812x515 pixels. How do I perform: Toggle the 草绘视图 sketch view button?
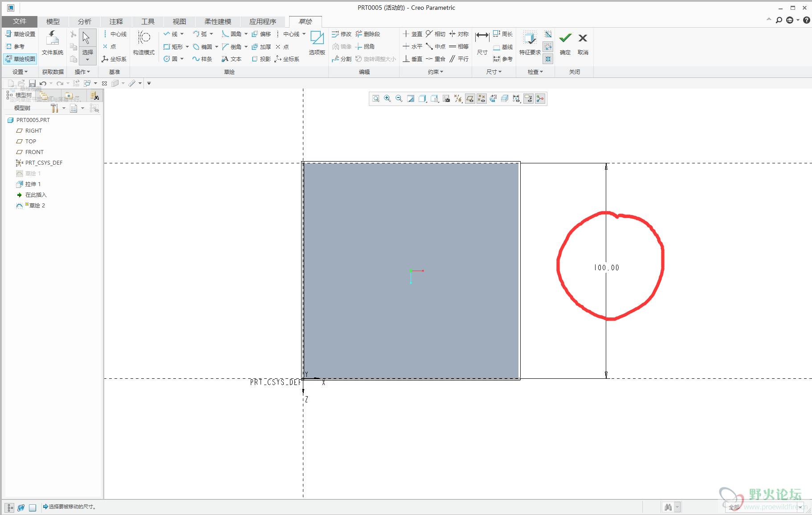click(x=20, y=59)
